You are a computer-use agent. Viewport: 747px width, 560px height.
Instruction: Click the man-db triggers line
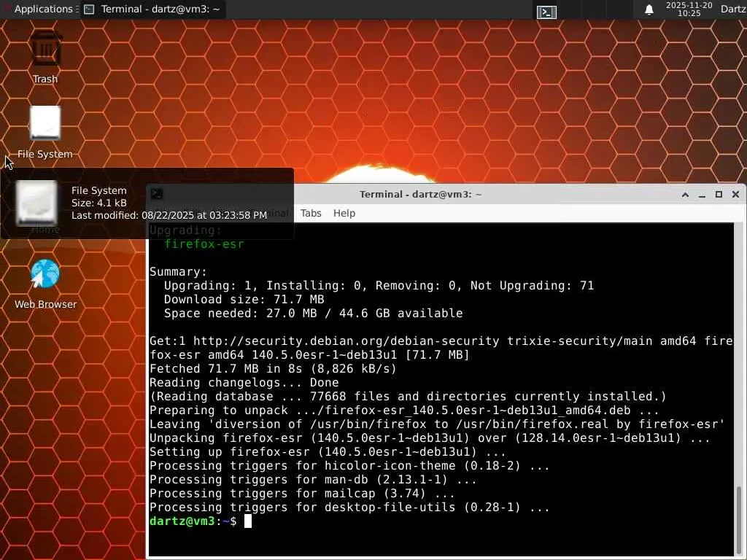[x=313, y=479]
